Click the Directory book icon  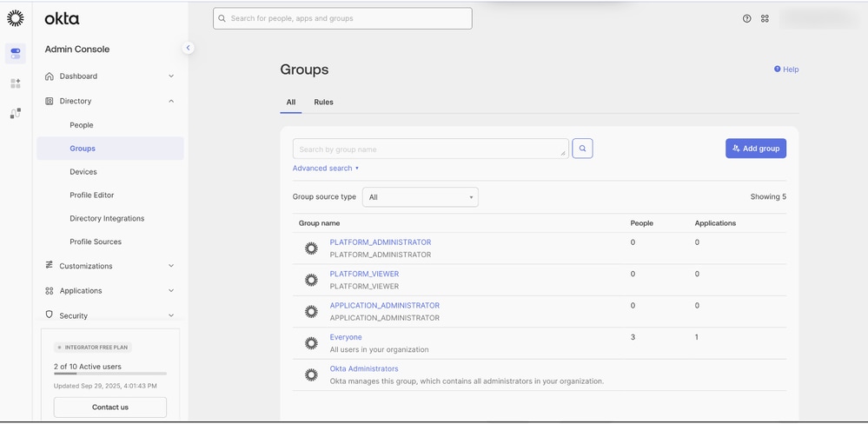coord(50,102)
